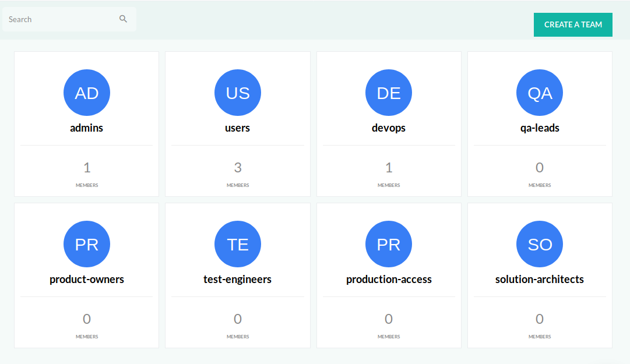The height and width of the screenshot is (364, 630).
Task: Select the QA avatar icon
Action: point(540,93)
